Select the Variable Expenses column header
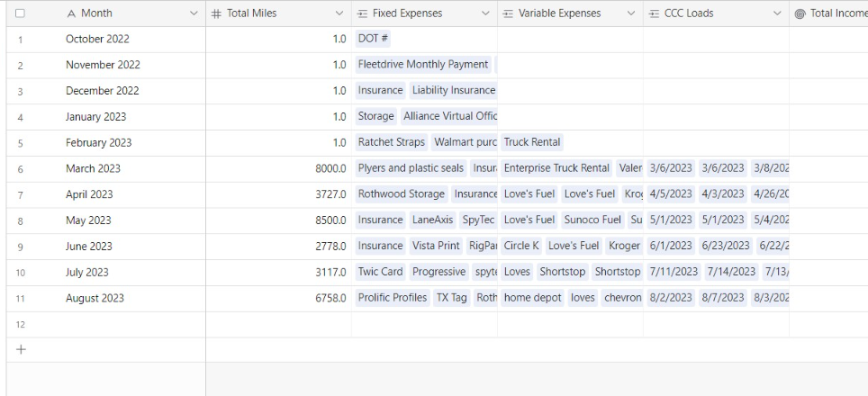This screenshot has width=868, height=396. pyautogui.click(x=570, y=13)
